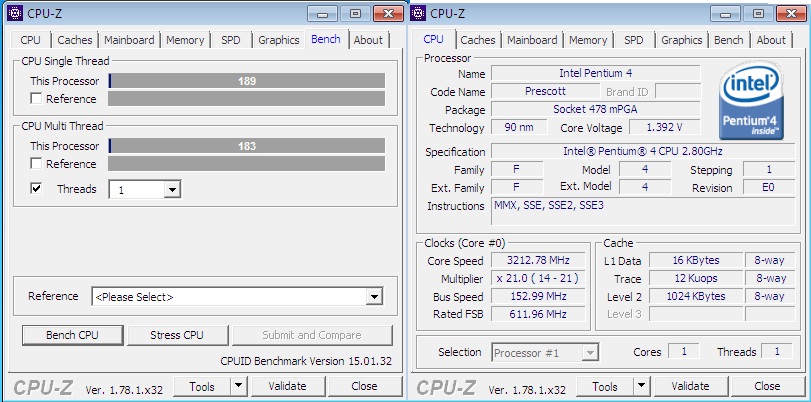Click Close button in right window

tap(767, 385)
